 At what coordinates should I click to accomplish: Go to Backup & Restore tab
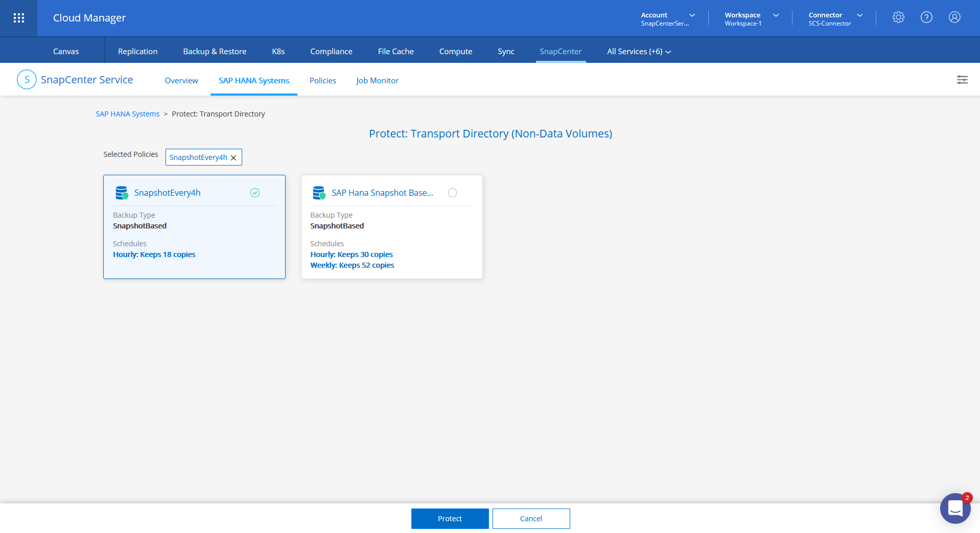(215, 52)
